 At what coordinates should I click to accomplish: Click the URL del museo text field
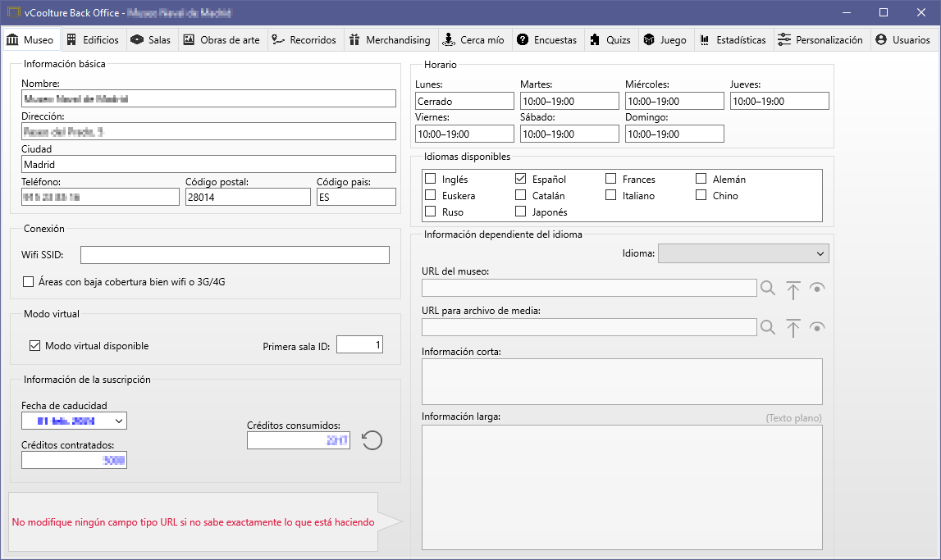click(x=589, y=288)
